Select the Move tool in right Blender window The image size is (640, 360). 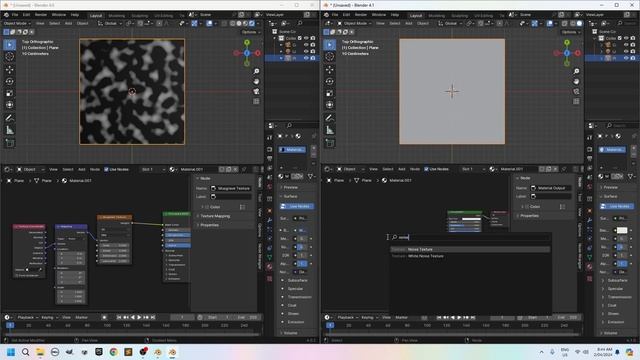point(329,70)
